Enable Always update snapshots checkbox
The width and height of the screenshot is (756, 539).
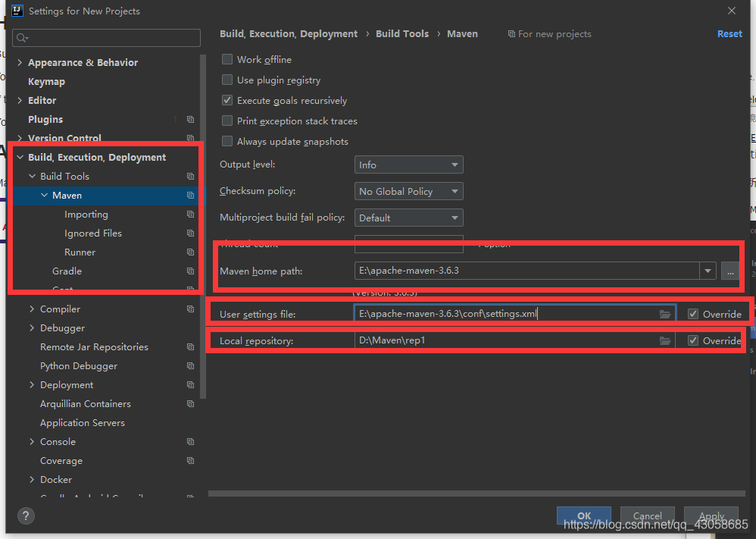click(226, 141)
